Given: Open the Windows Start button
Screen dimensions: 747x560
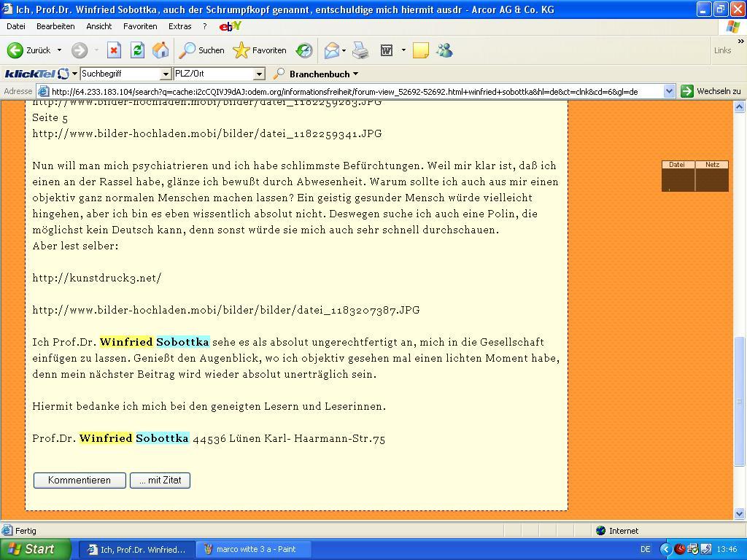Looking at the screenshot, I should click(36, 549).
